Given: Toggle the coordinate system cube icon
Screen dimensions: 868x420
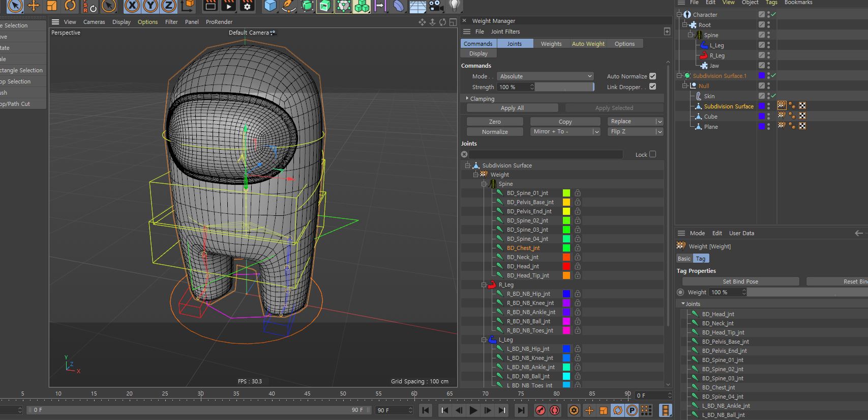Looking at the screenshot, I should pos(188,5).
